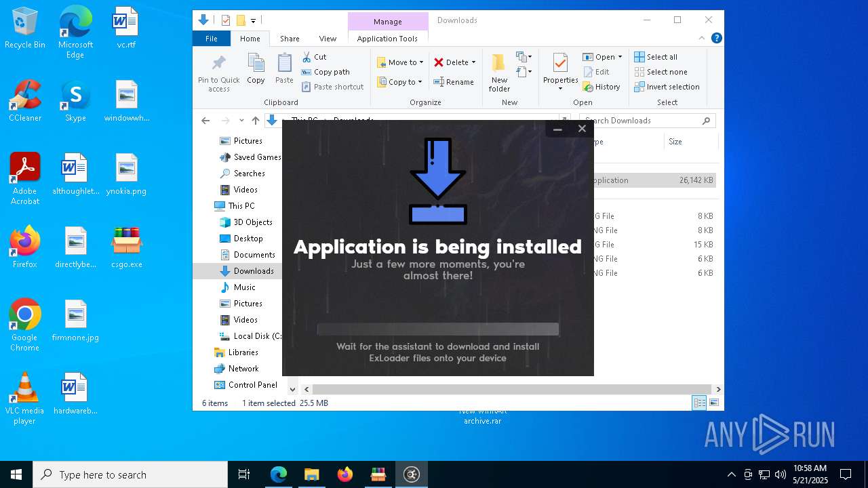Click Copy path in ribbon
Image resolution: width=868 pixels, height=488 pixels.
pyautogui.click(x=325, y=72)
